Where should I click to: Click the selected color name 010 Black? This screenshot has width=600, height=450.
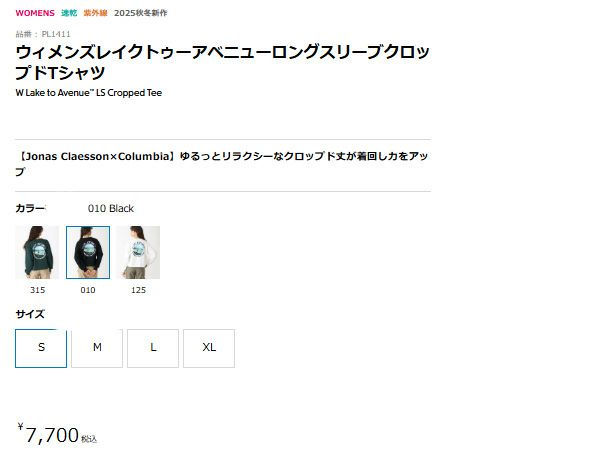click(111, 209)
